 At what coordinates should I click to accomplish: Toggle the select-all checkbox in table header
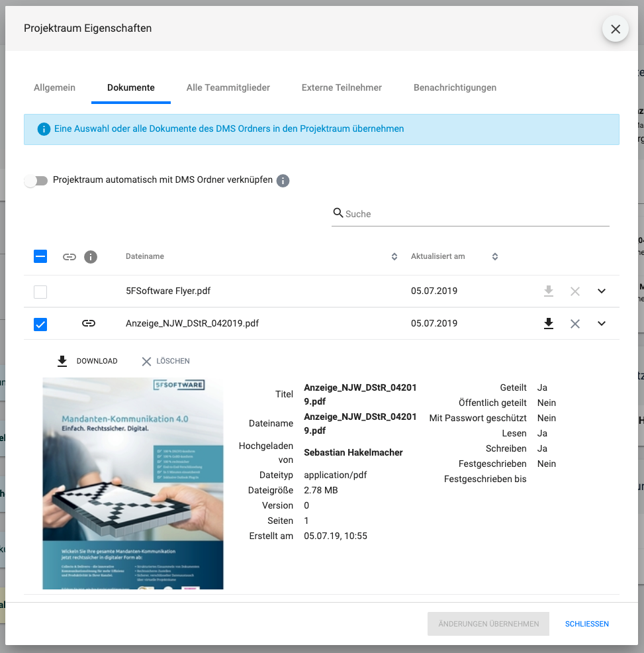coord(40,256)
